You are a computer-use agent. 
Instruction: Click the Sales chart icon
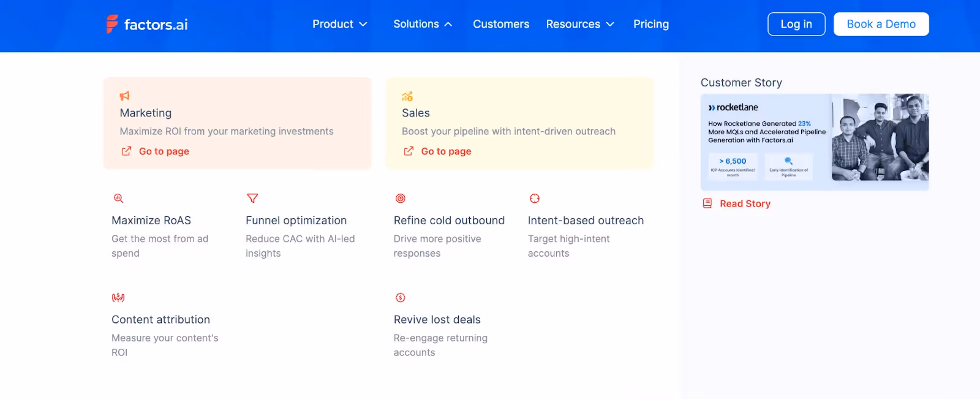407,96
